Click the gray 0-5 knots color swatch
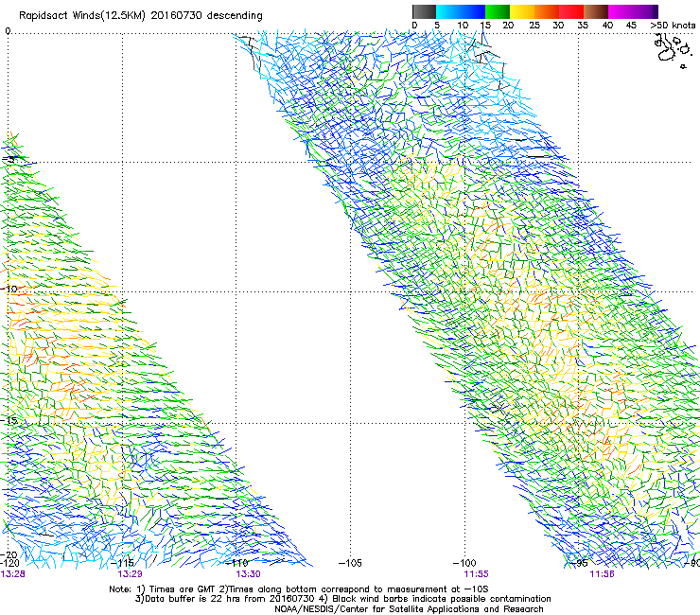Screen dimensions: 700x615 (x=424, y=11)
